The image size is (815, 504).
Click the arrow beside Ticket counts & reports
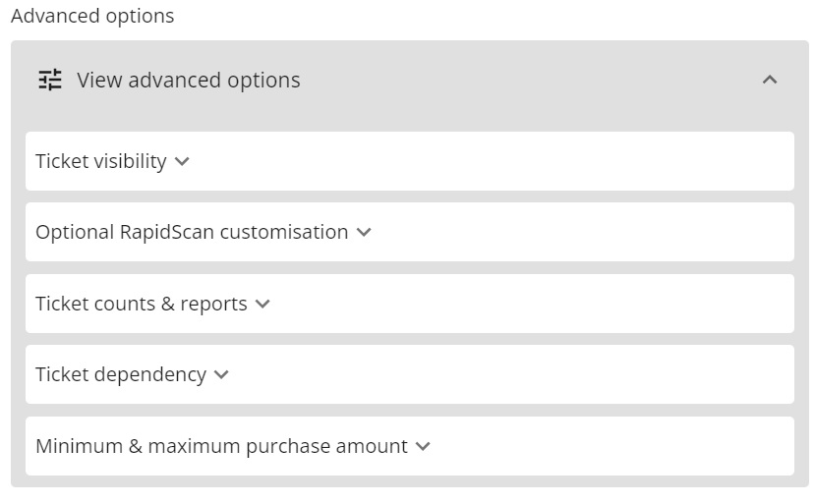coord(262,304)
